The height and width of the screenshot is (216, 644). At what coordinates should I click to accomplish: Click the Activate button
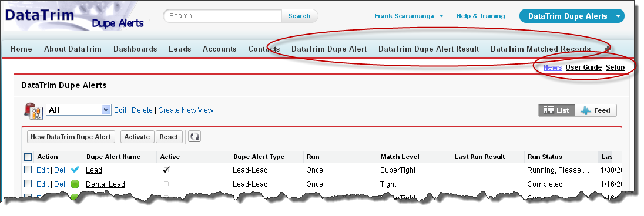(x=137, y=137)
